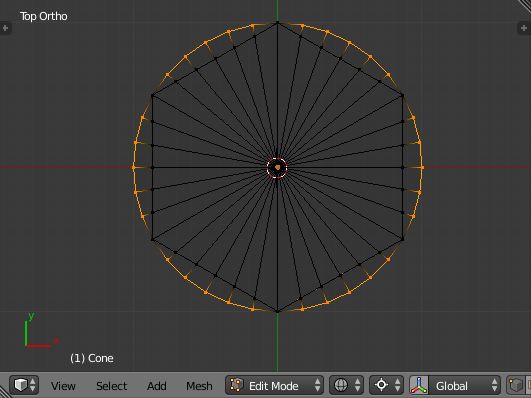Open the pivot point dropdown

pyautogui.click(x=386, y=385)
